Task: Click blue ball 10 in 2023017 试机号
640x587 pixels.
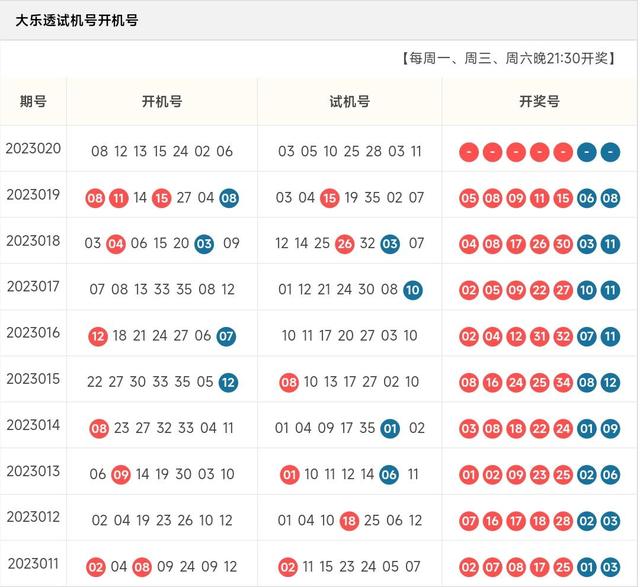Action: pyautogui.click(x=413, y=290)
